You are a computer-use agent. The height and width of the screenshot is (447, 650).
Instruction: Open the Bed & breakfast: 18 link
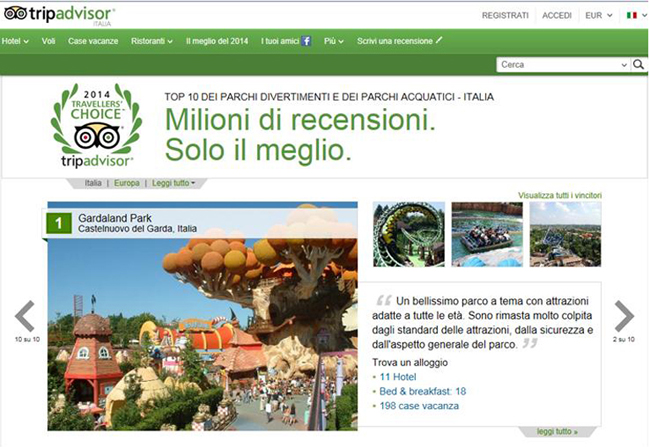click(422, 391)
